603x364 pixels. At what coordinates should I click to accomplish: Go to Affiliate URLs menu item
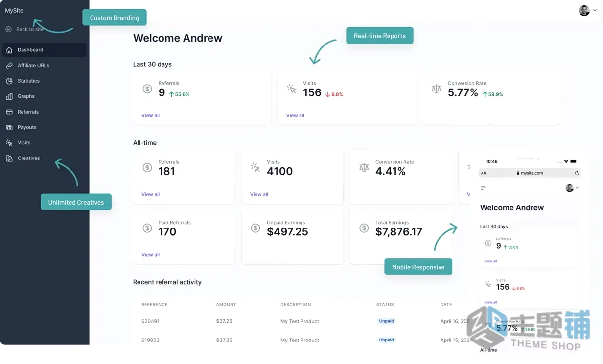tap(45, 66)
